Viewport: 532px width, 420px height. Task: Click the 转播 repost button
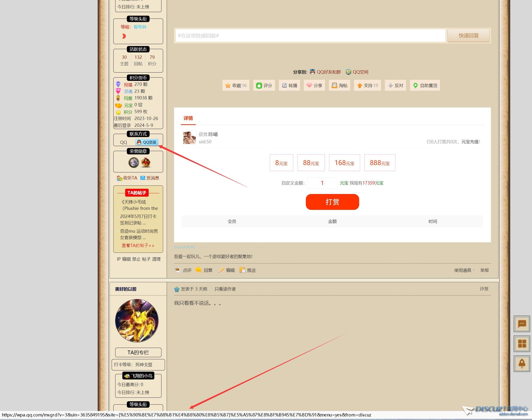point(289,85)
